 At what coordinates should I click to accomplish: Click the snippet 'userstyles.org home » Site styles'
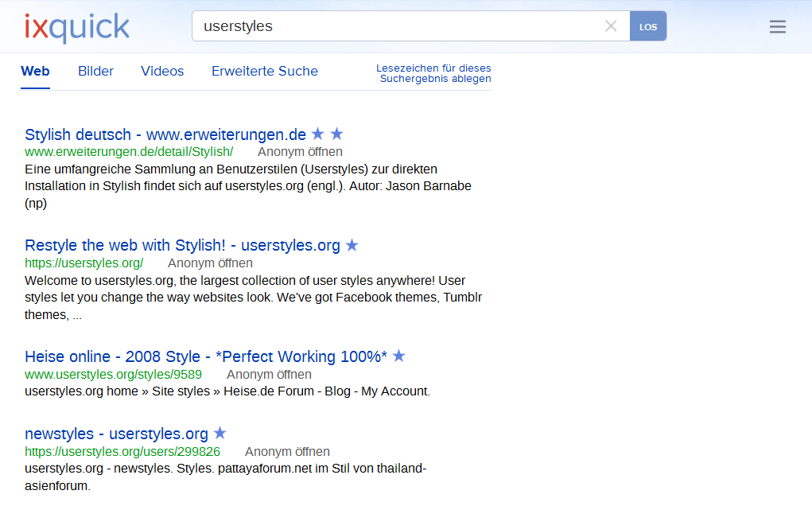tap(227, 391)
